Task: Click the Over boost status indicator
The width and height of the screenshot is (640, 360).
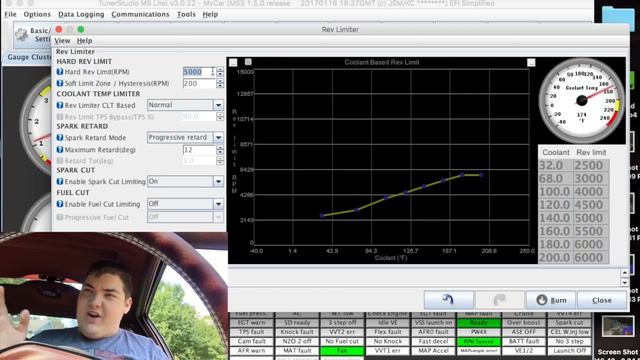Action: (524, 322)
